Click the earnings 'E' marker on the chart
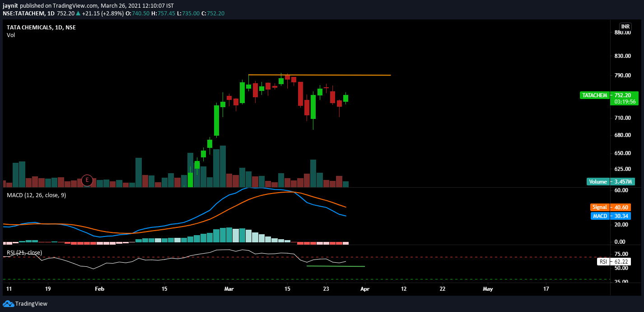 87,180
